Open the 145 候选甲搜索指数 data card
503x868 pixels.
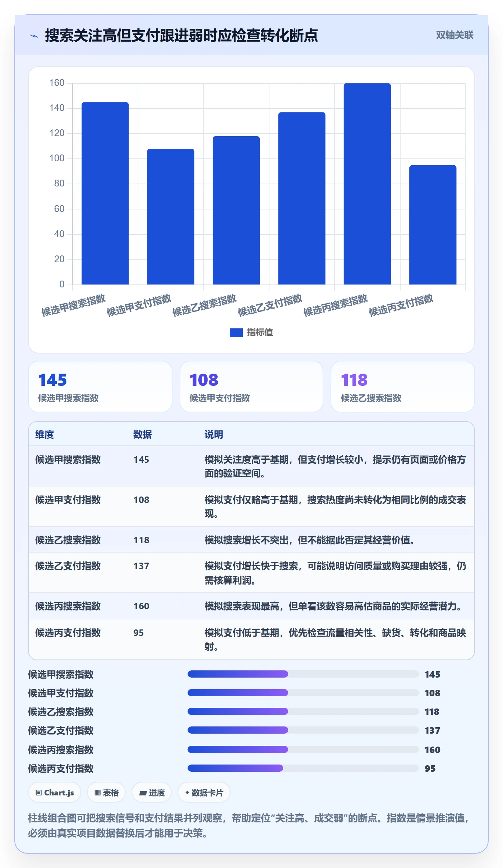click(x=100, y=387)
